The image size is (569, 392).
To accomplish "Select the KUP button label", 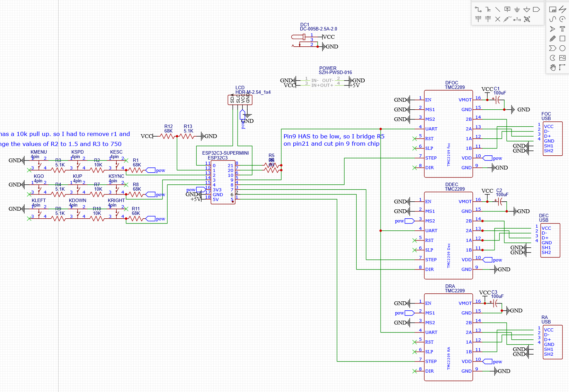I will tap(77, 179).
